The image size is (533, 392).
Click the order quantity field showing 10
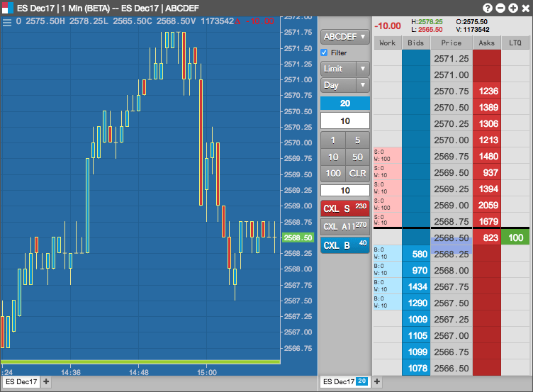click(x=344, y=121)
